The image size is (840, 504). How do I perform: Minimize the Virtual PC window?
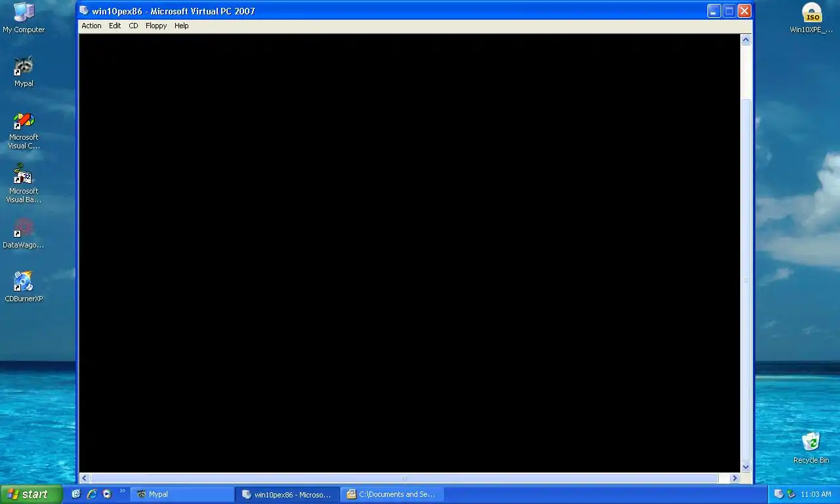(714, 11)
